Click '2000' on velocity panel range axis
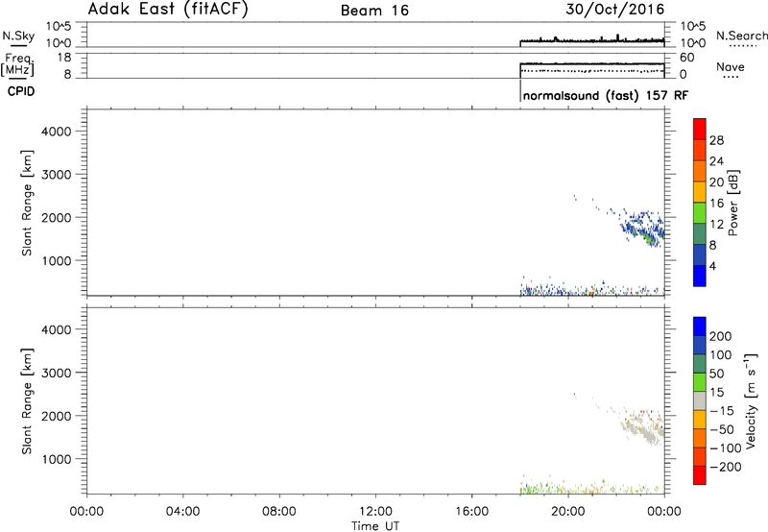 (56, 416)
